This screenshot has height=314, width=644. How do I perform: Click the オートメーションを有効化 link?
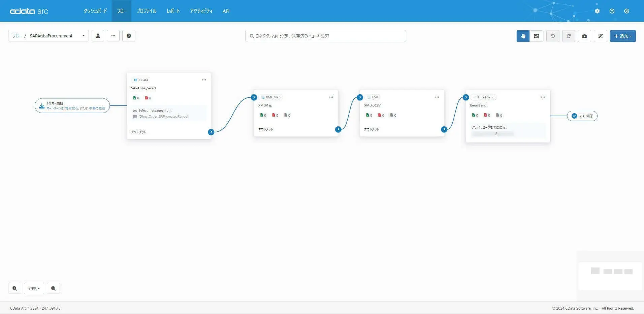pyautogui.click(x=62, y=108)
